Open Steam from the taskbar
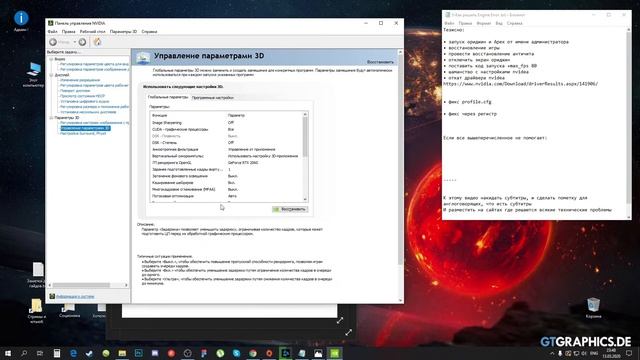The image size is (640, 360). pyautogui.click(x=89, y=353)
